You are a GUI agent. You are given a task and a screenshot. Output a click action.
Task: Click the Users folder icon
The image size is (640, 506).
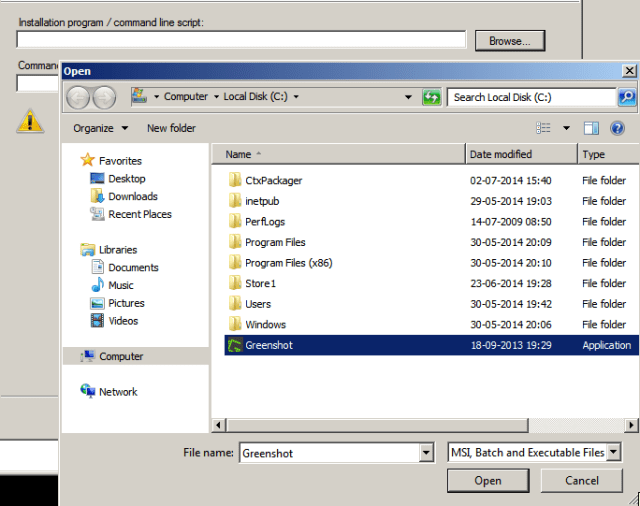(x=235, y=303)
